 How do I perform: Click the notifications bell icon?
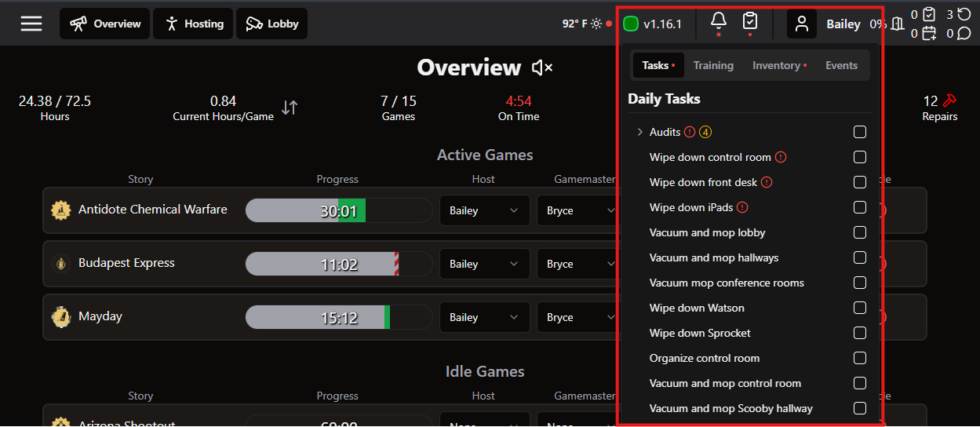[x=718, y=22]
